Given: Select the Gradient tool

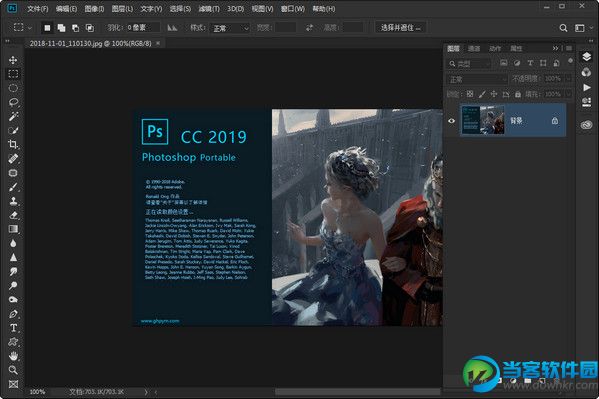Looking at the screenshot, I should pyautogui.click(x=13, y=229).
